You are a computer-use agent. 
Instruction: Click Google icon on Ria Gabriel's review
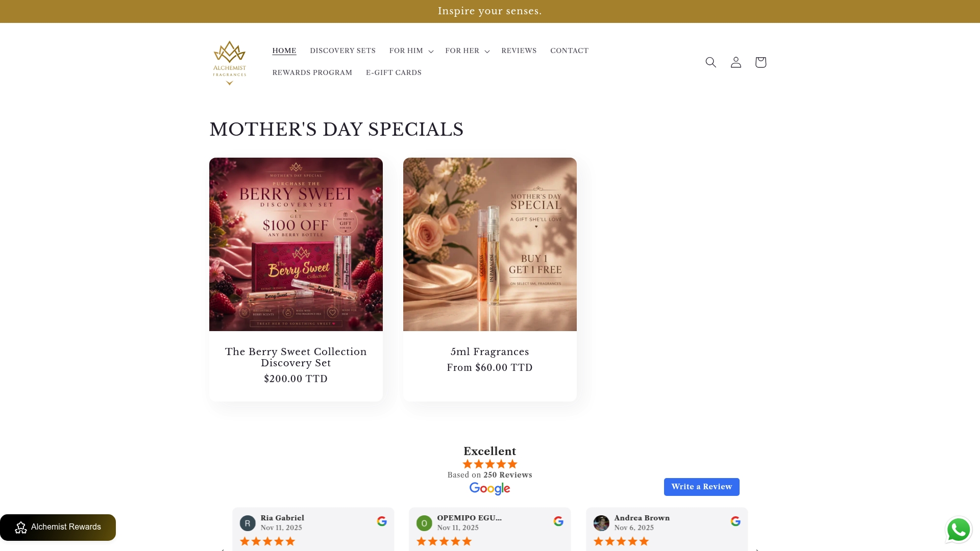point(382,521)
